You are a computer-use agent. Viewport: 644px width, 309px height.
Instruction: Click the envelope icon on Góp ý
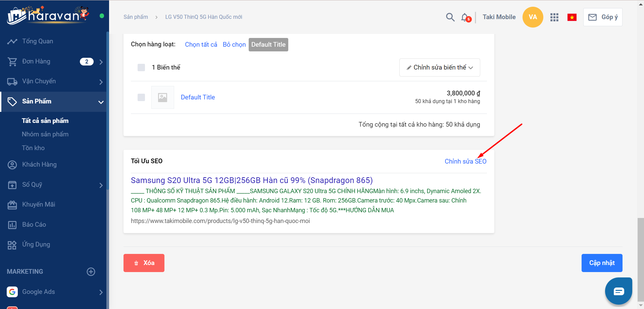tap(592, 17)
